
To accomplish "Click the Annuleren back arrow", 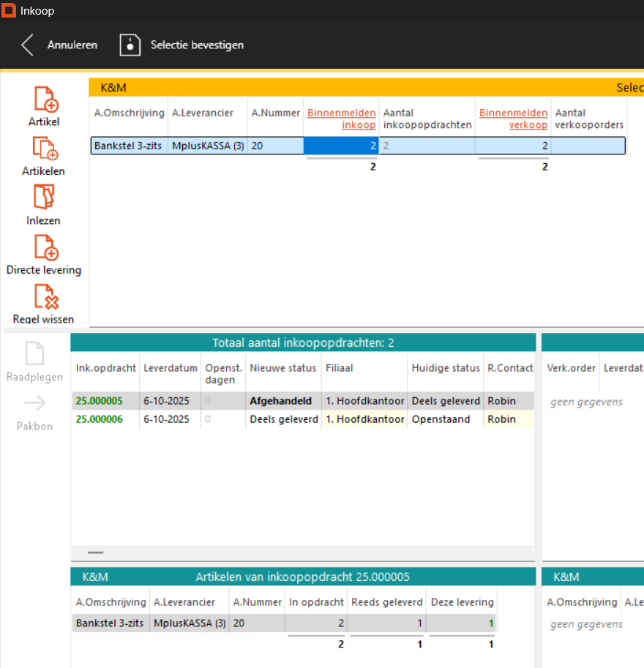I will pyautogui.click(x=28, y=45).
